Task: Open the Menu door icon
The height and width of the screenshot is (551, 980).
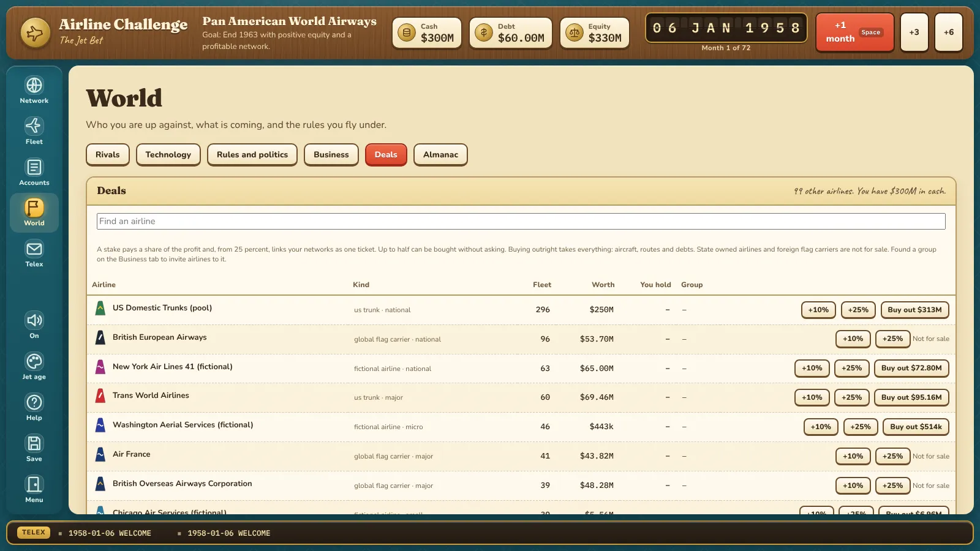Action: 34,484
